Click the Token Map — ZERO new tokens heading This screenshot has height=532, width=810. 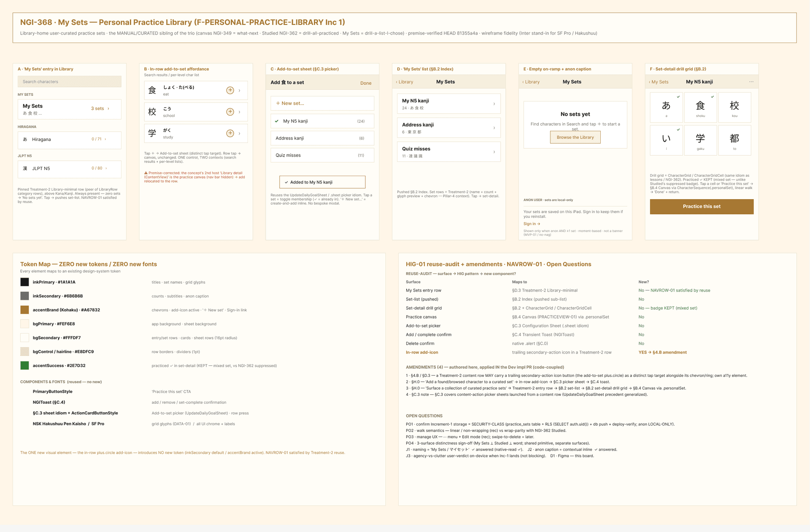pyautogui.click(x=89, y=265)
